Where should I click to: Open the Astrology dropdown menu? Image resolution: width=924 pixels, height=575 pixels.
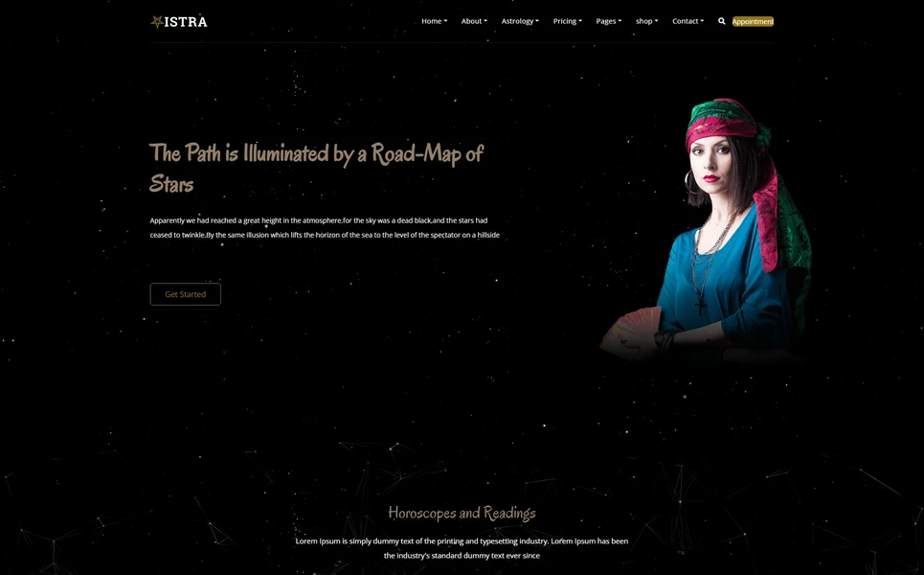(519, 20)
